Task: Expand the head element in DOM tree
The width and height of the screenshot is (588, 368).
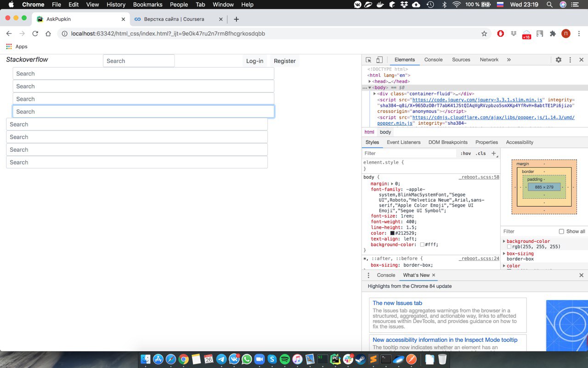Action: [x=370, y=81]
